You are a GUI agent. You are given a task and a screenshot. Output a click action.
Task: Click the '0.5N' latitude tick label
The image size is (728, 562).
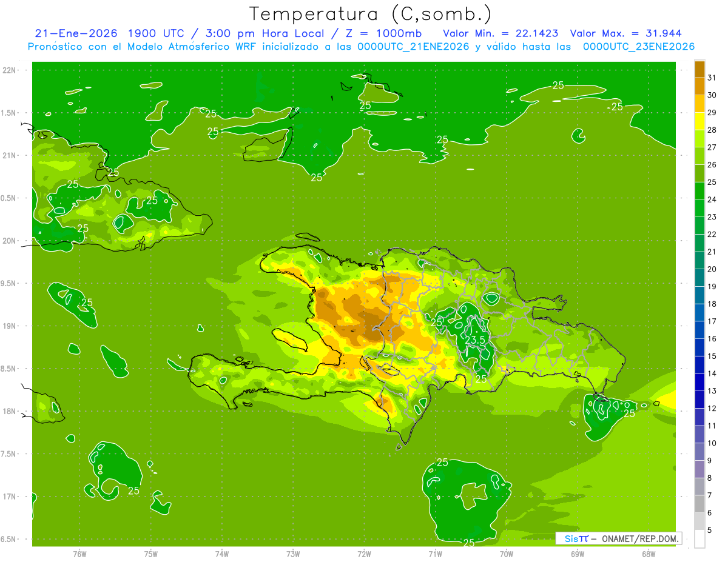click(x=10, y=198)
